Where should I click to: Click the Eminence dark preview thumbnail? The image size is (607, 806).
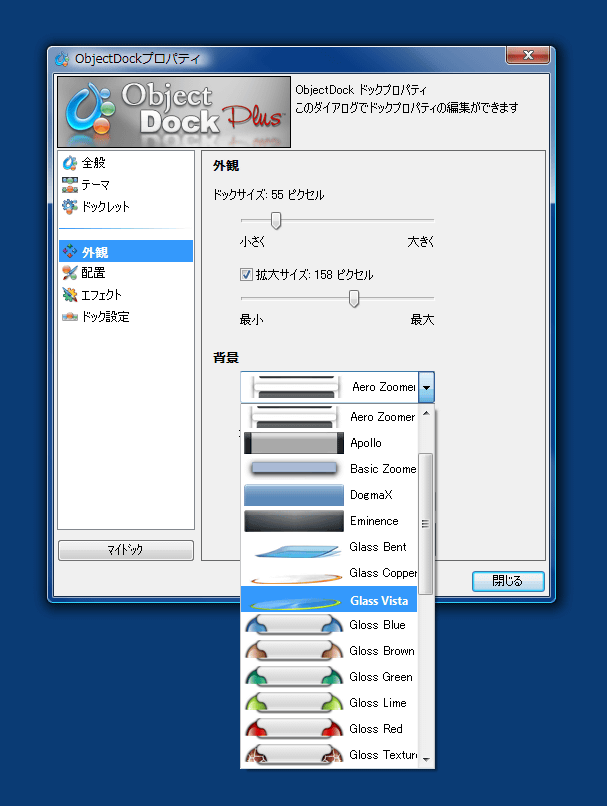tap(294, 521)
